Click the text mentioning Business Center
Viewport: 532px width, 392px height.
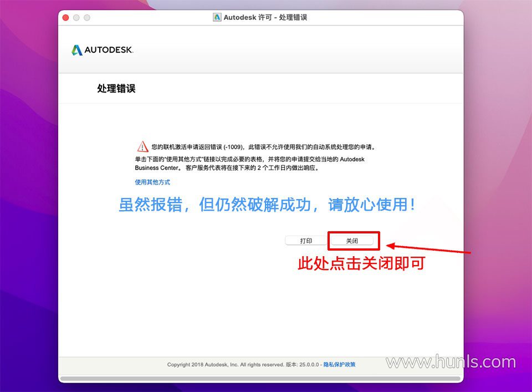[x=250, y=163]
